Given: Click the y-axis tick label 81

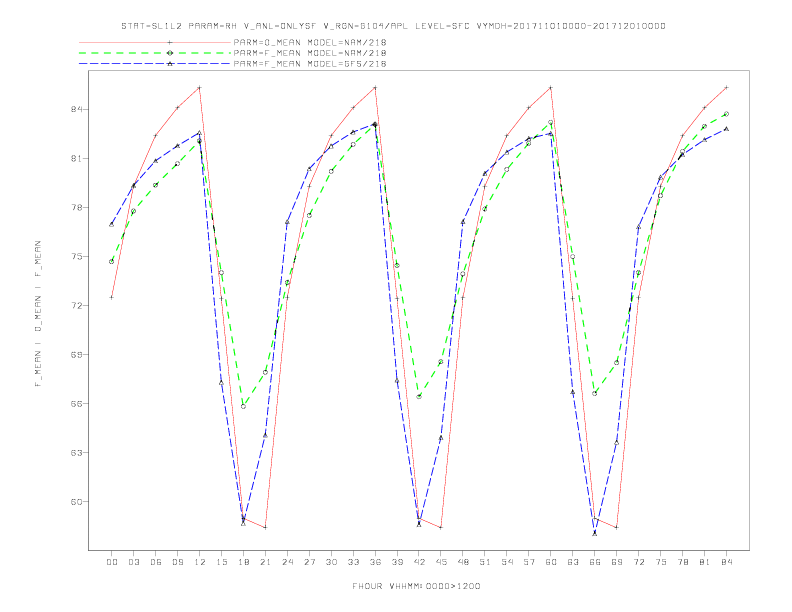Looking at the screenshot, I should click(76, 158).
